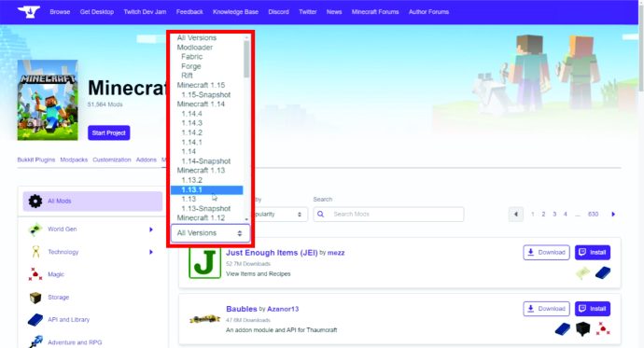Expand the World Gen category arrow
Viewport: 644px width, 348px height.
coord(151,230)
